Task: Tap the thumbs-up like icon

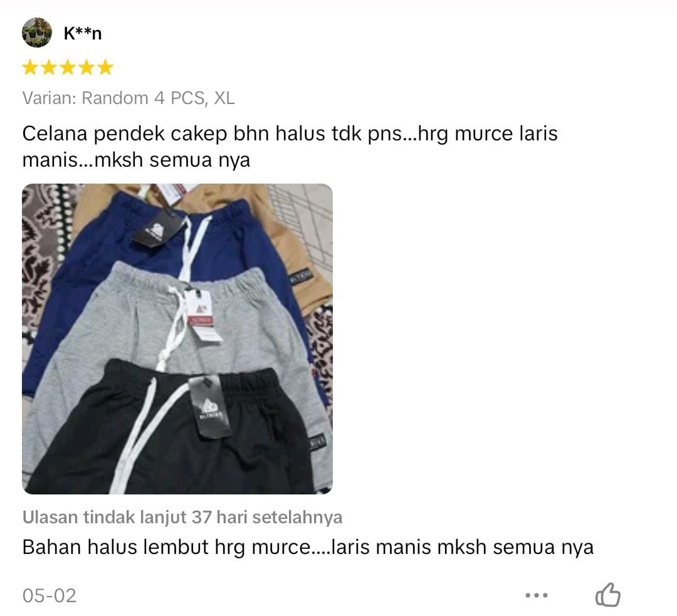Action: point(608,595)
